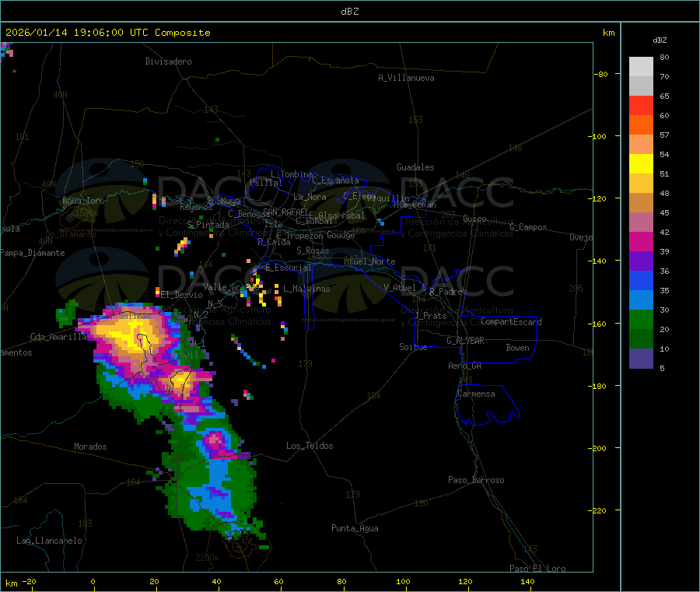The image size is (700, 592).
Task: Click the dBZ title at top
Action: pyautogui.click(x=349, y=12)
